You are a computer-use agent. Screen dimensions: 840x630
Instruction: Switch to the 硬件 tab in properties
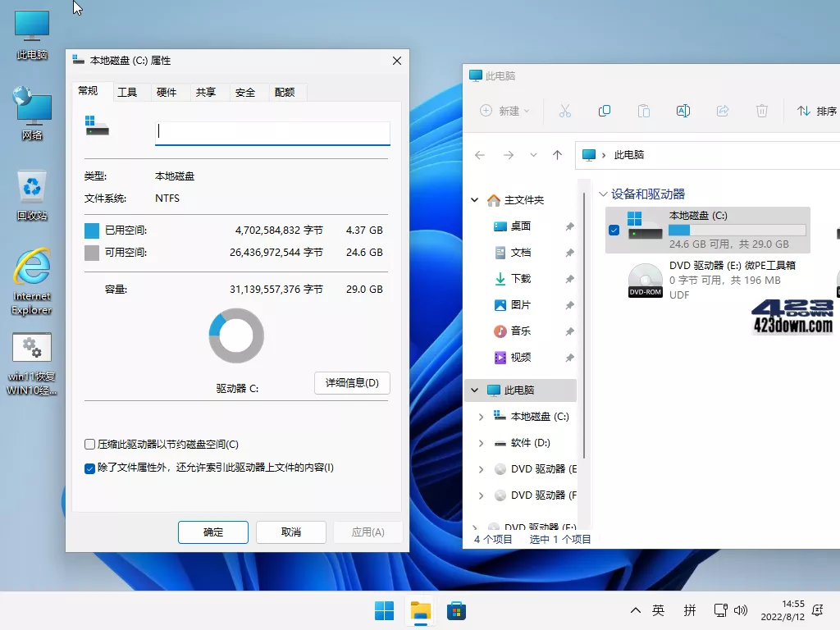pyautogui.click(x=167, y=92)
